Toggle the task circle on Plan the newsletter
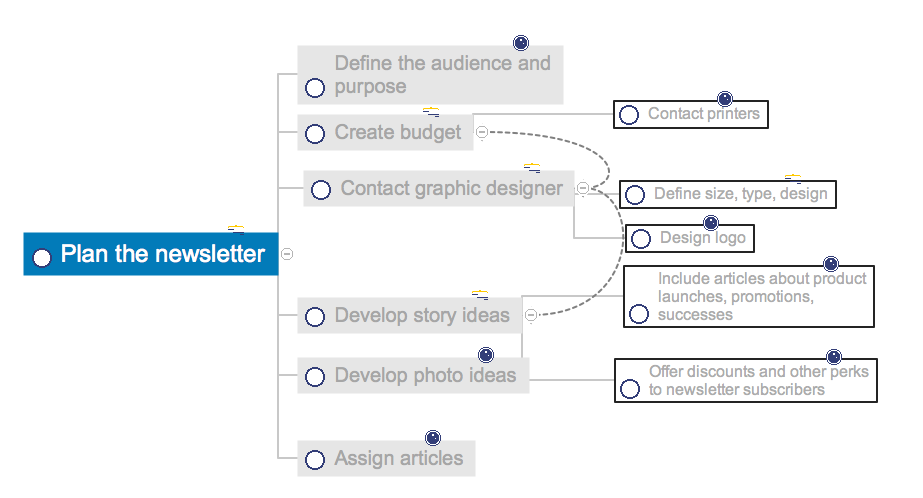The width and height of the screenshot is (923, 498). [x=42, y=258]
